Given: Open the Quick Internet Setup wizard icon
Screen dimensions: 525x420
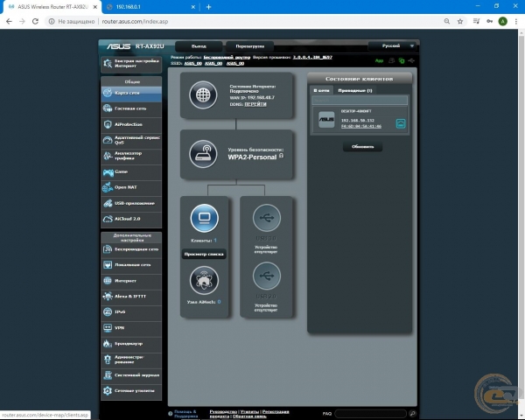Looking at the screenshot, I should click(108, 63).
